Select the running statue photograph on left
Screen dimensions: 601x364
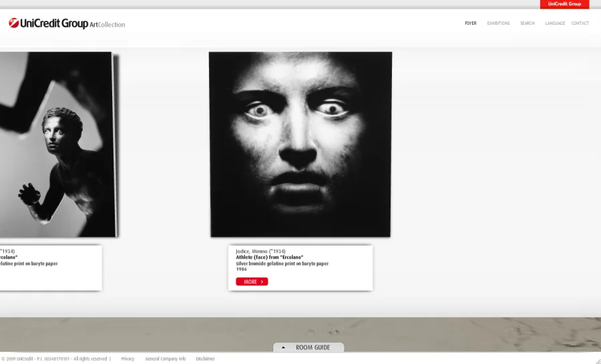point(57,144)
